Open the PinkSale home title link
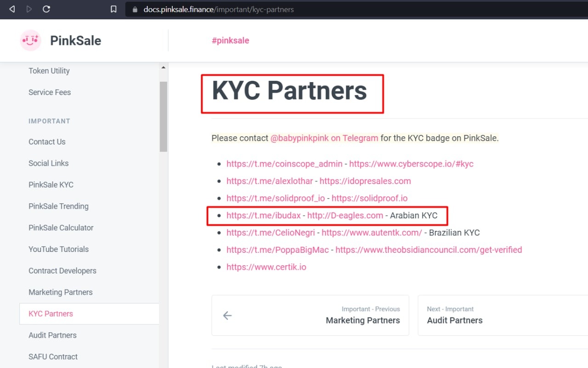Image resolution: width=588 pixels, height=368 pixels. (75, 40)
